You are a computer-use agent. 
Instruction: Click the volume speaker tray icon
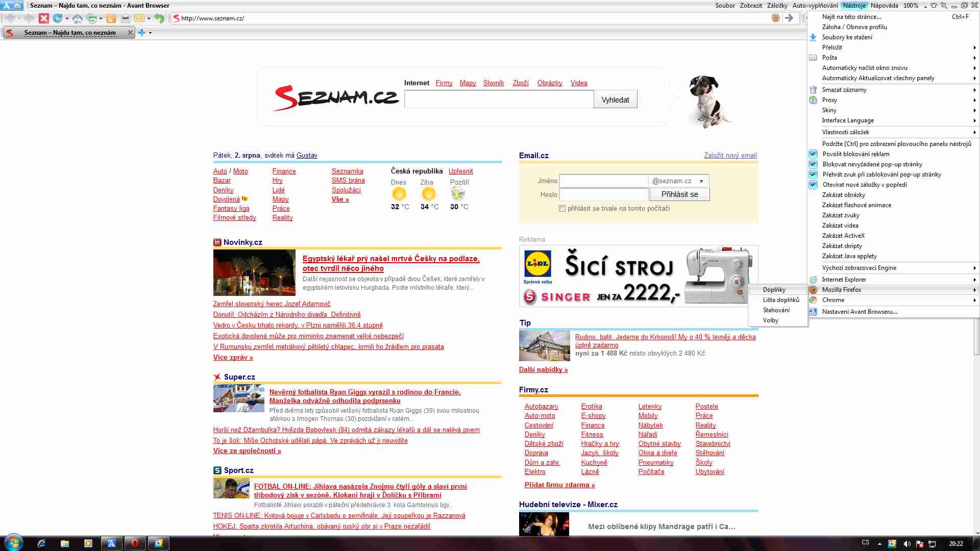pos(907,544)
